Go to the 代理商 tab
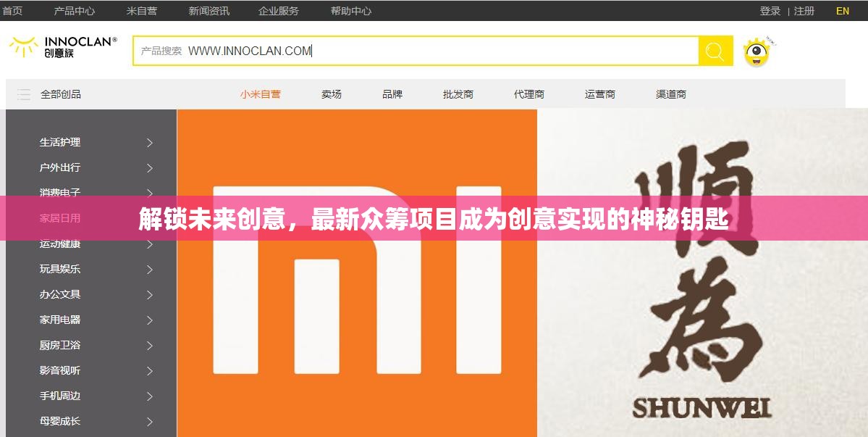 point(529,95)
